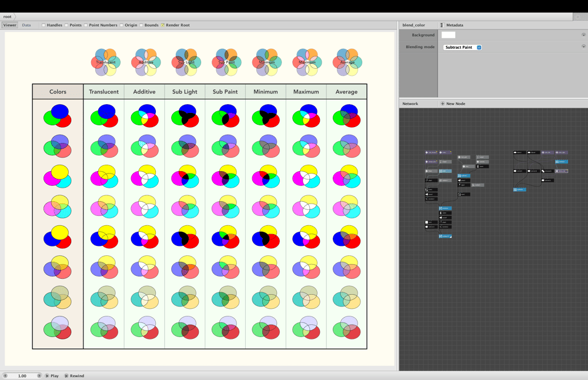Click the Sub Light column header in the table
Image resolution: width=588 pixels, height=380 pixels.
tap(185, 92)
